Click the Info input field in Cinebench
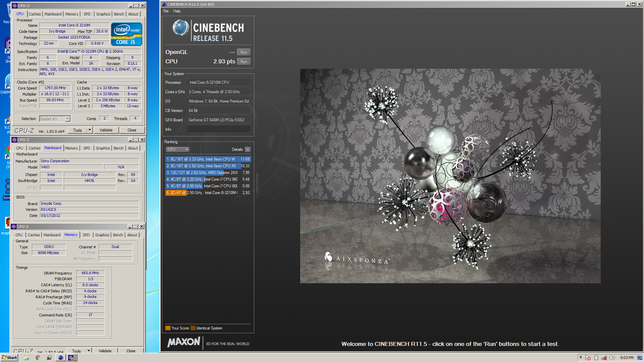This screenshot has height=362, width=644. [219, 129]
